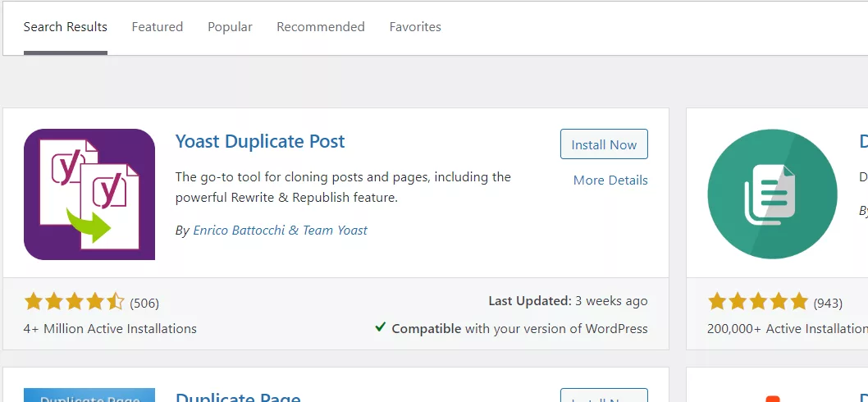Click the green document plugin icon
Image resolution: width=868 pixels, height=402 pixels.
tap(772, 194)
